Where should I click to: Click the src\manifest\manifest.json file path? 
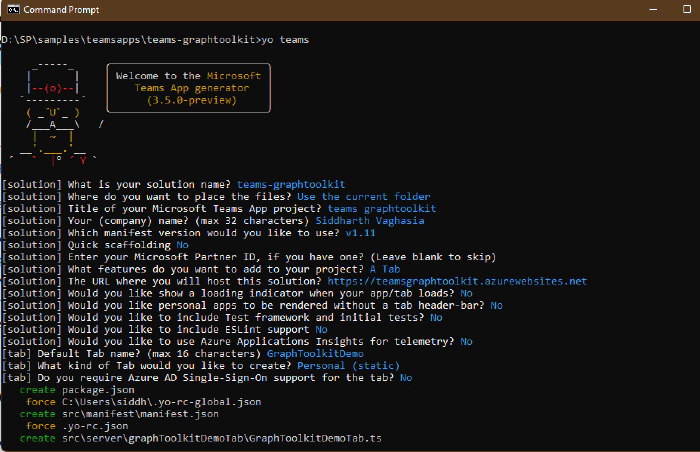[126, 413]
